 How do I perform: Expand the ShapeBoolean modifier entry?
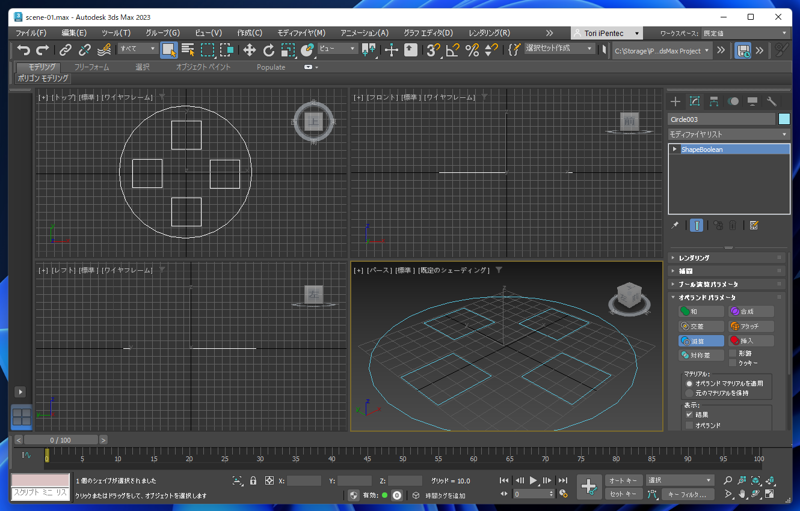pos(674,149)
